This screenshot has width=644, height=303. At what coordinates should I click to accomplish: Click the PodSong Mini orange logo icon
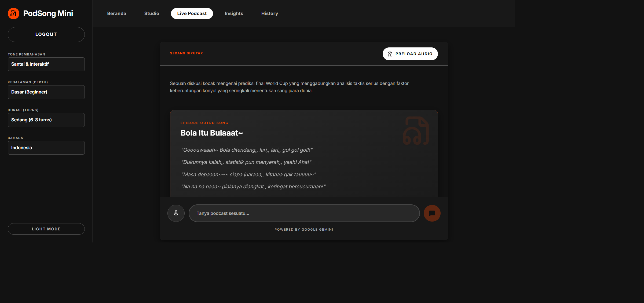[x=13, y=13]
